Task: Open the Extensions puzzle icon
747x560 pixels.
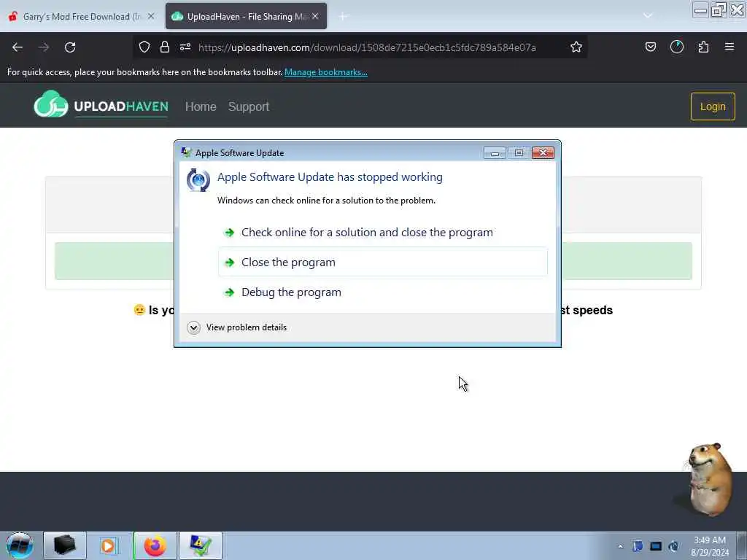Action: coord(703,47)
